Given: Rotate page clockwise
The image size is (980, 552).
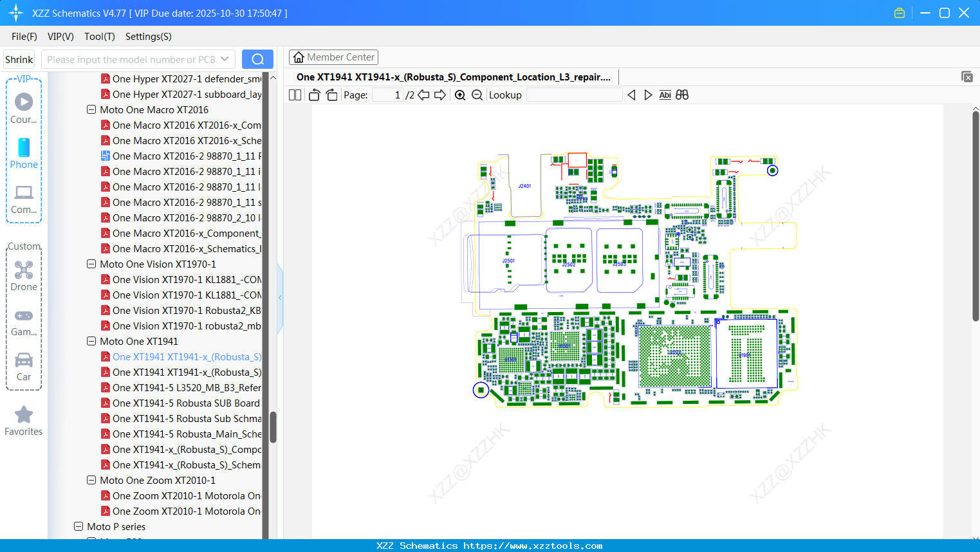Looking at the screenshot, I should (x=331, y=95).
